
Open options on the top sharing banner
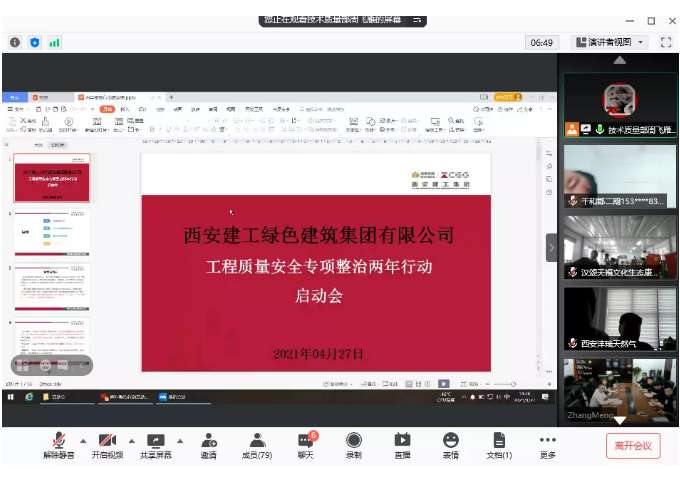point(417,20)
